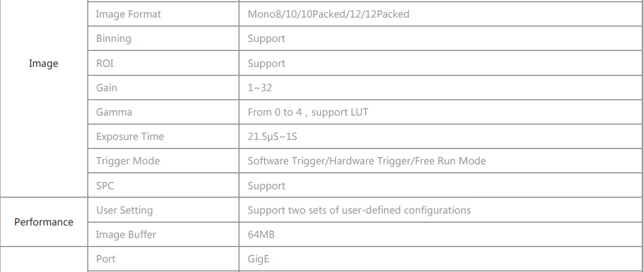644x272 pixels.
Task: Click the Gamma row label
Action: tap(114, 112)
